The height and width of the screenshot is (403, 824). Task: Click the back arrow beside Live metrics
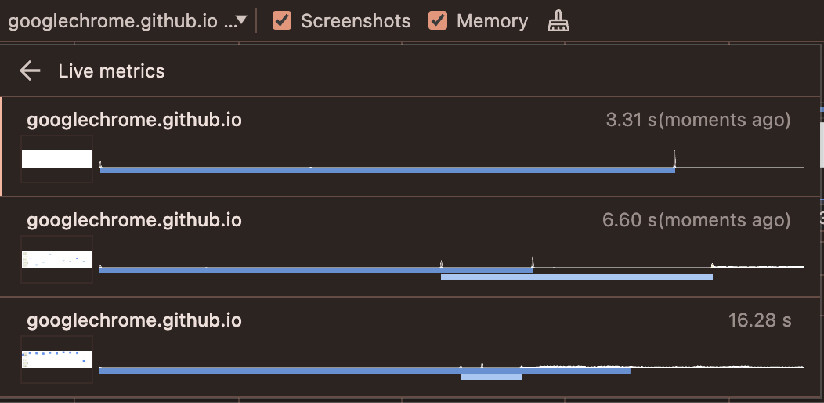[30, 71]
